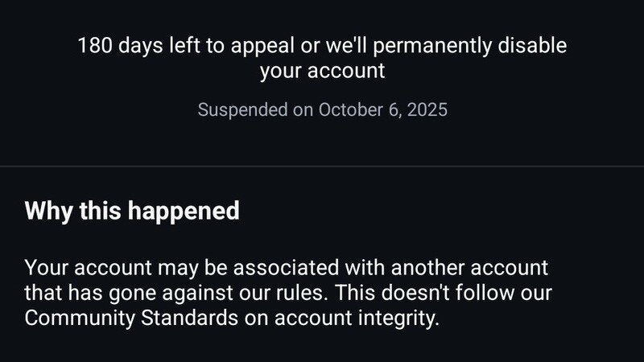Tap the 'Suspended on October 6, 2025' text
Screen dimensions: 644x362
[322, 109]
